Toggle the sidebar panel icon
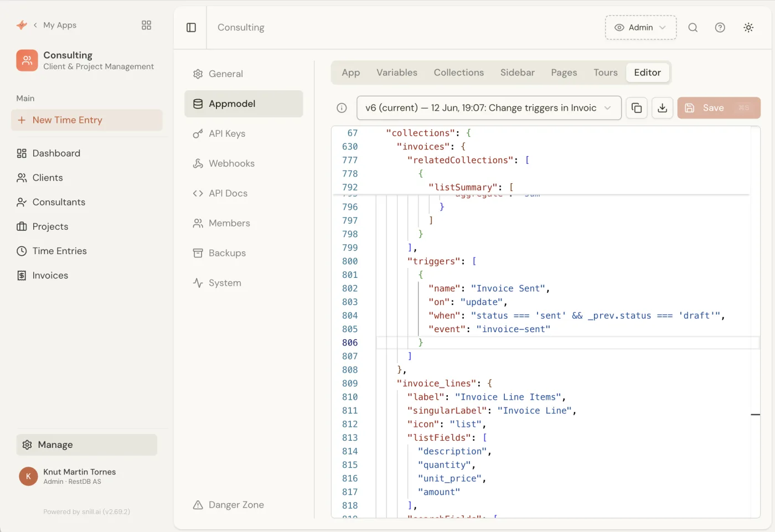The width and height of the screenshot is (775, 532). coord(191,28)
